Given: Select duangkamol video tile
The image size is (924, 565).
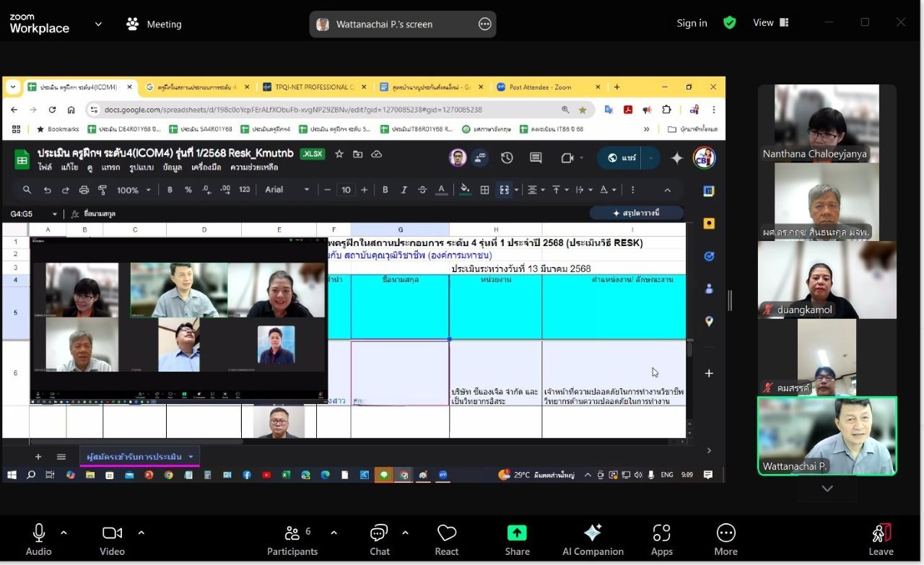Looking at the screenshot, I should coord(827,279).
